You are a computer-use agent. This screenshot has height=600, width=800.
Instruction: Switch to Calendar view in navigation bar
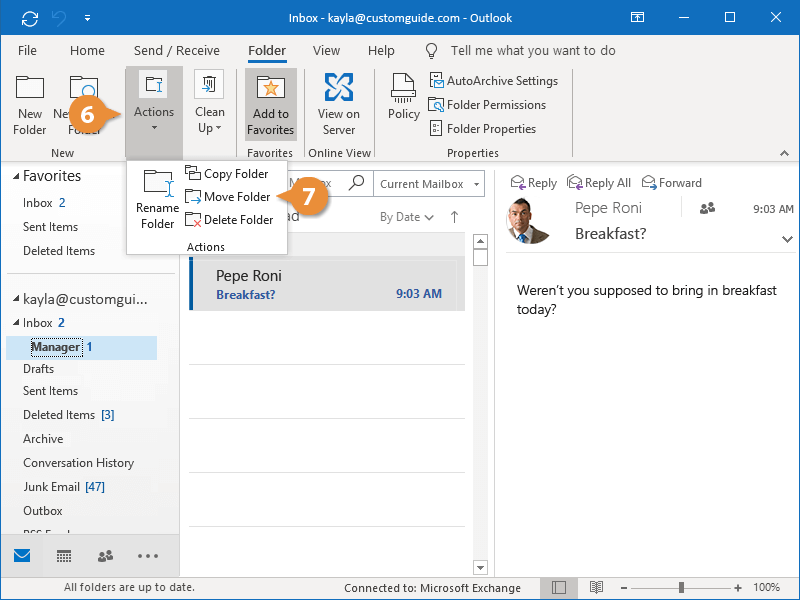[64, 556]
